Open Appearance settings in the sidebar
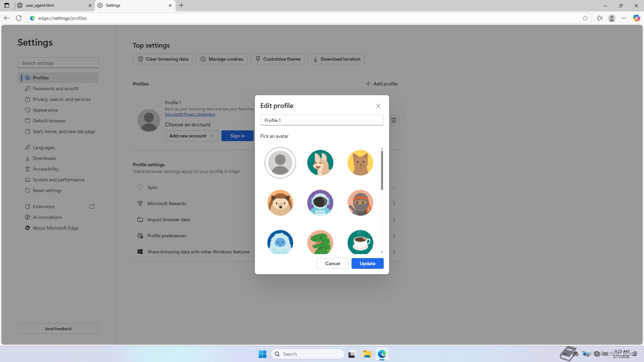 click(45, 110)
